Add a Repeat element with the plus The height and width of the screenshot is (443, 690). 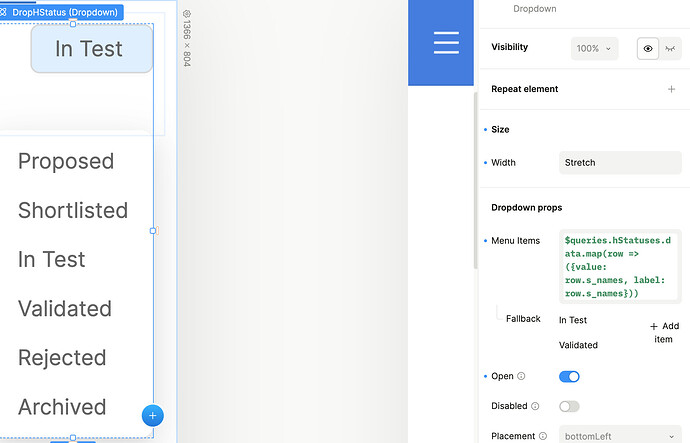[671, 89]
